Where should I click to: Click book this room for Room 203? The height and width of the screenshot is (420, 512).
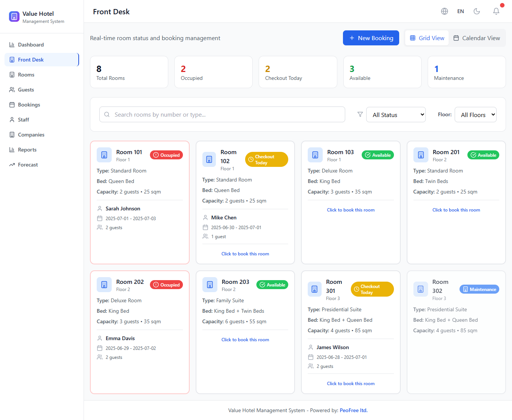click(245, 340)
